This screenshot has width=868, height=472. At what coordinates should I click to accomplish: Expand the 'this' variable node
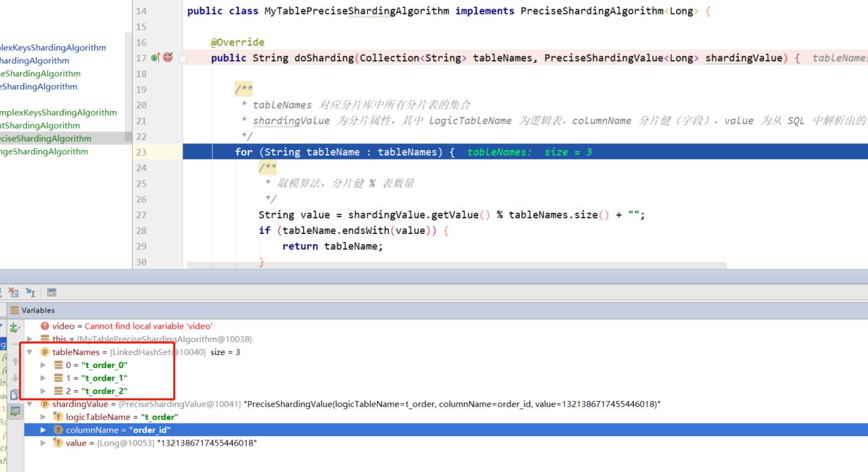click(30, 339)
